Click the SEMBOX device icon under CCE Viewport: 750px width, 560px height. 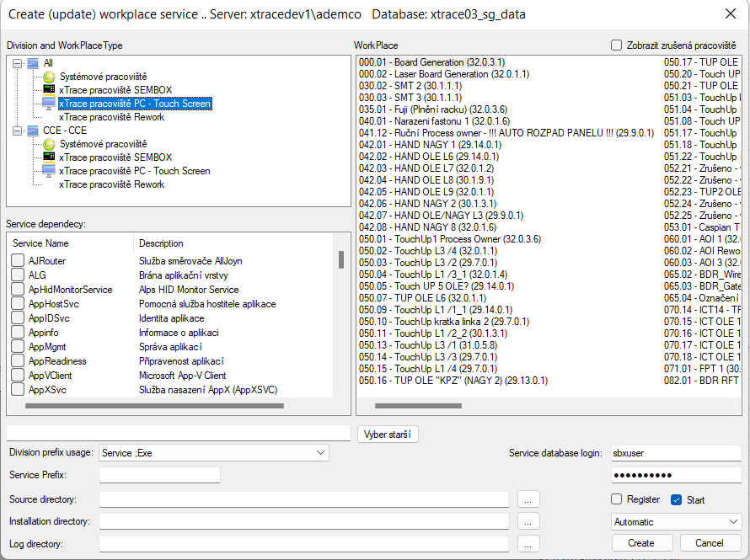pos(49,157)
